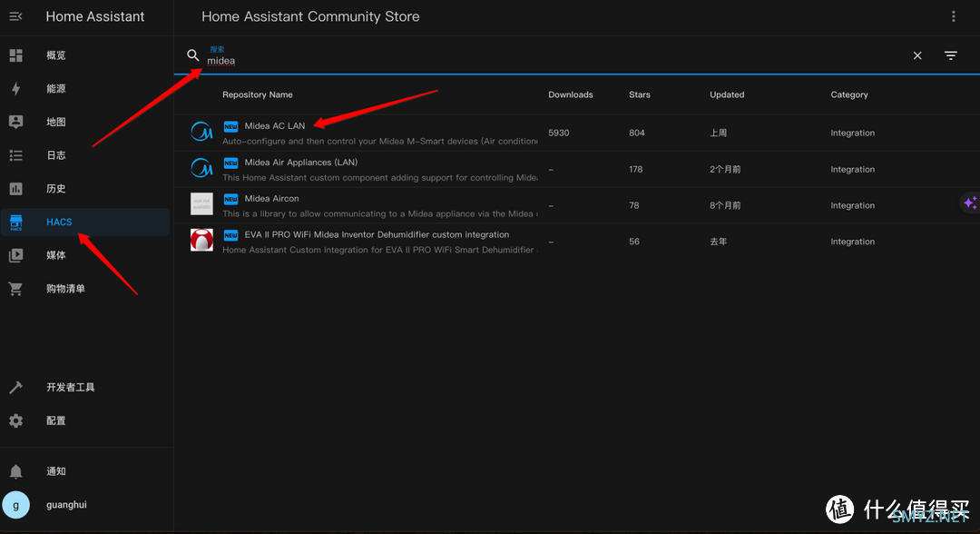
Task: Select 日志 in the sidebar
Action: [55, 155]
